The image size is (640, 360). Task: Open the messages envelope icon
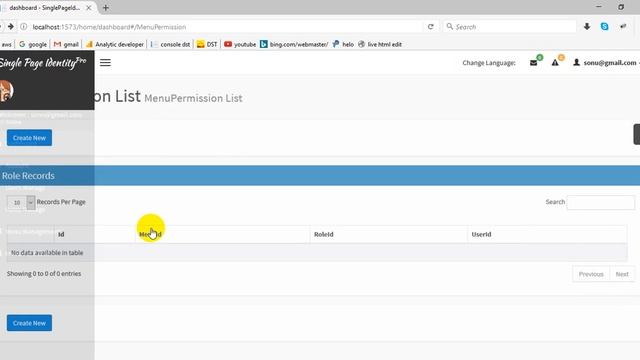coord(533,62)
